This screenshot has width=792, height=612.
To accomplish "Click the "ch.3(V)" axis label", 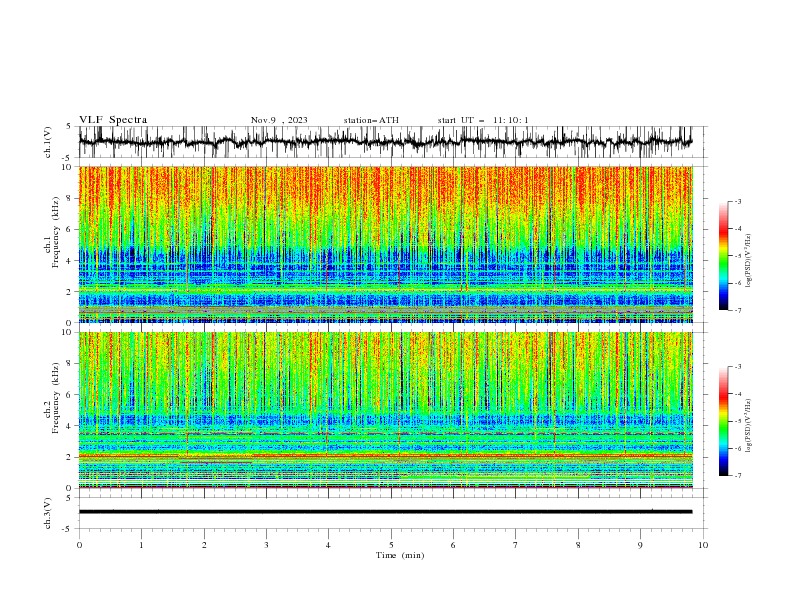I will [48, 513].
